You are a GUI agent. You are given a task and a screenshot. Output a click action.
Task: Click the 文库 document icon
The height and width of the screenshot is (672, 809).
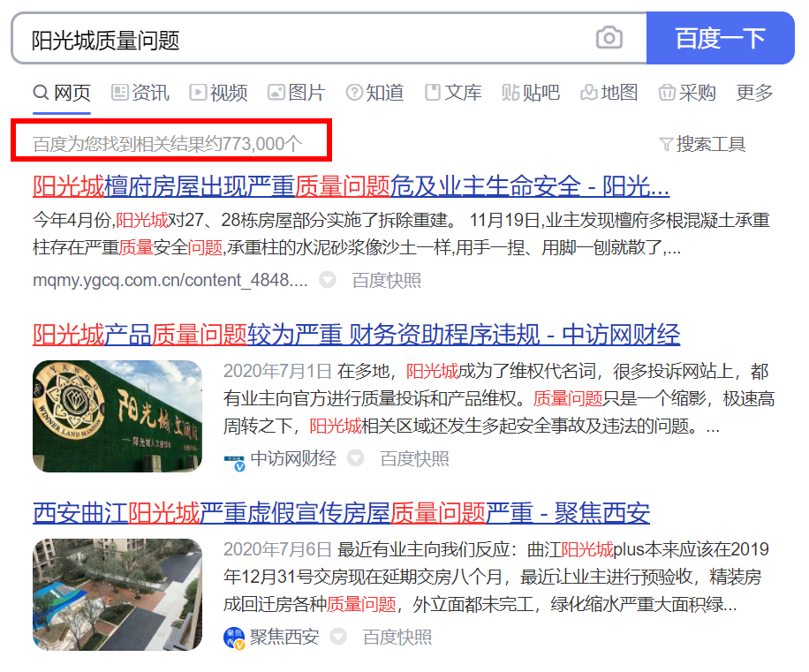(x=433, y=93)
